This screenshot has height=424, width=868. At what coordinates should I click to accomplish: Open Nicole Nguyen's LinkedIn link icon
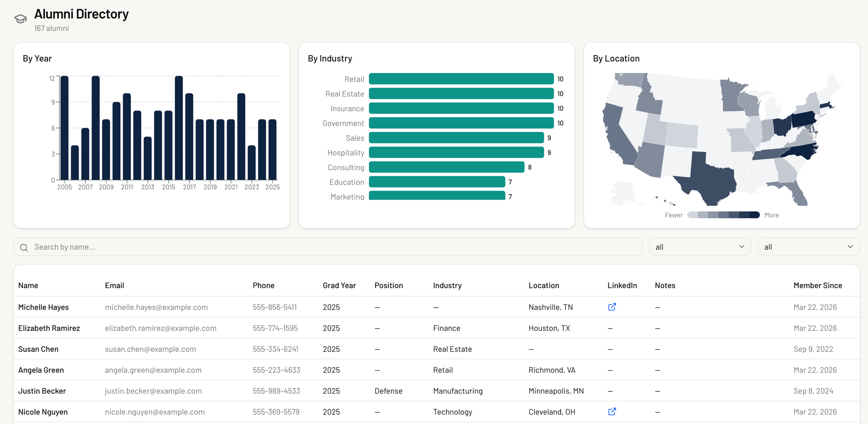pyautogui.click(x=612, y=411)
